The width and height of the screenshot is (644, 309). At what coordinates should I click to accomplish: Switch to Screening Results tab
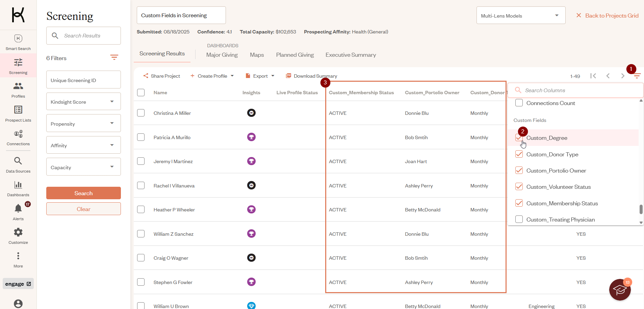162,54
